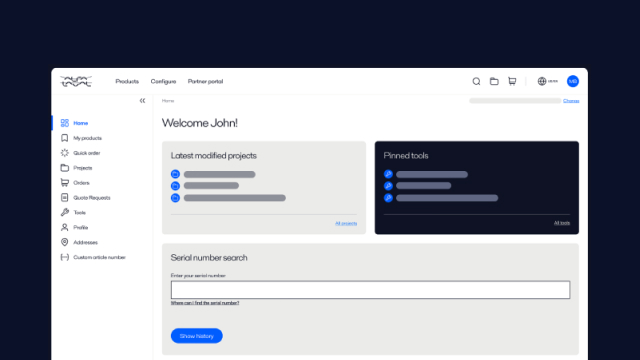Click the Orders cart icon in sidebar

[x=64, y=182]
